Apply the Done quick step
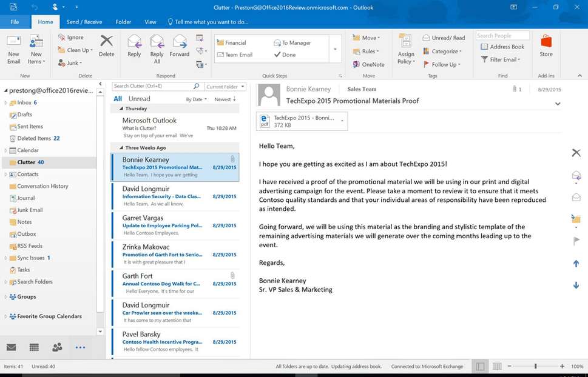This screenshot has width=588, height=377. coord(285,55)
